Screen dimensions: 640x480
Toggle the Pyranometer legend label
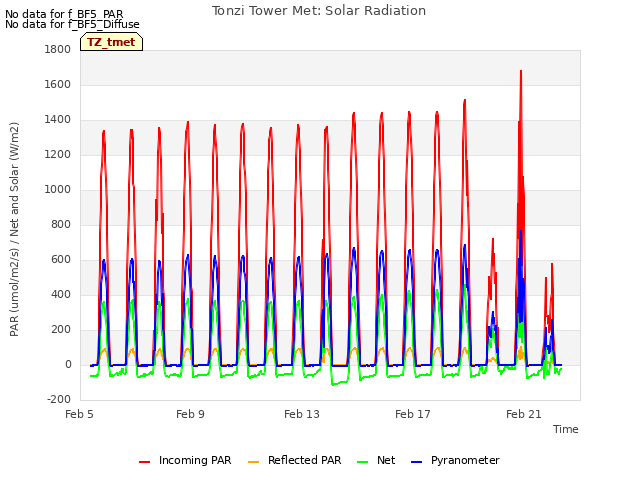(x=465, y=460)
